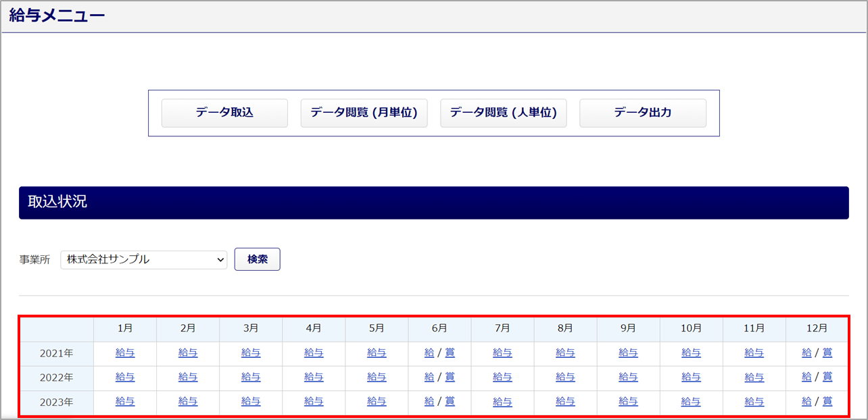The width and height of the screenshot is (868, 420).
Task: Open 賞 link for June 2021
Action: pyautogui.click(x=450, y=352)
